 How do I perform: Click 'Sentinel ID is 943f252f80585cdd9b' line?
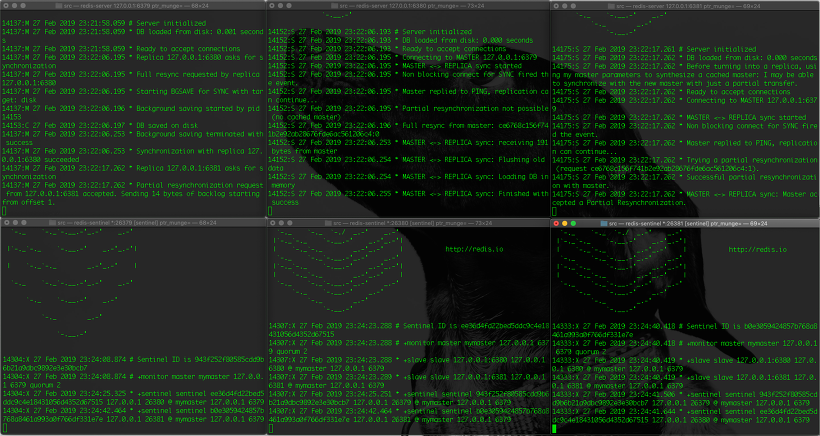[x=133, y=363]
